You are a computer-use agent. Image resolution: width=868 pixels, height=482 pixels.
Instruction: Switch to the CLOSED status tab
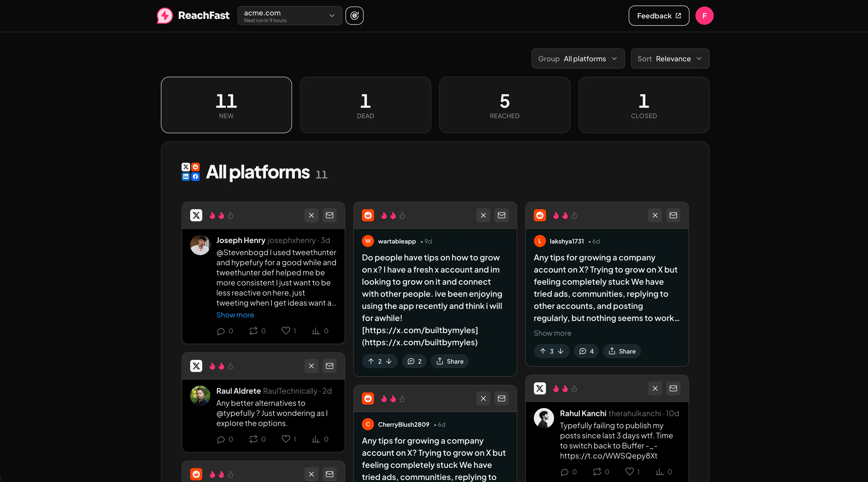tap(644, 105)
